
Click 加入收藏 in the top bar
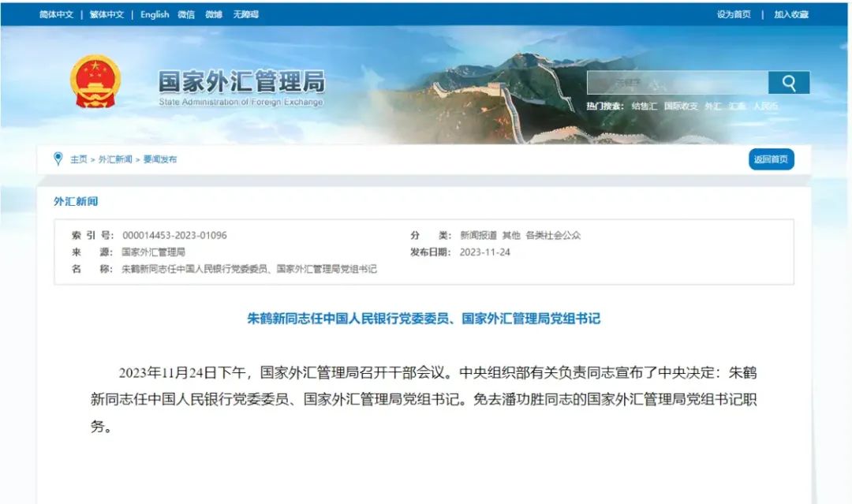791,15
